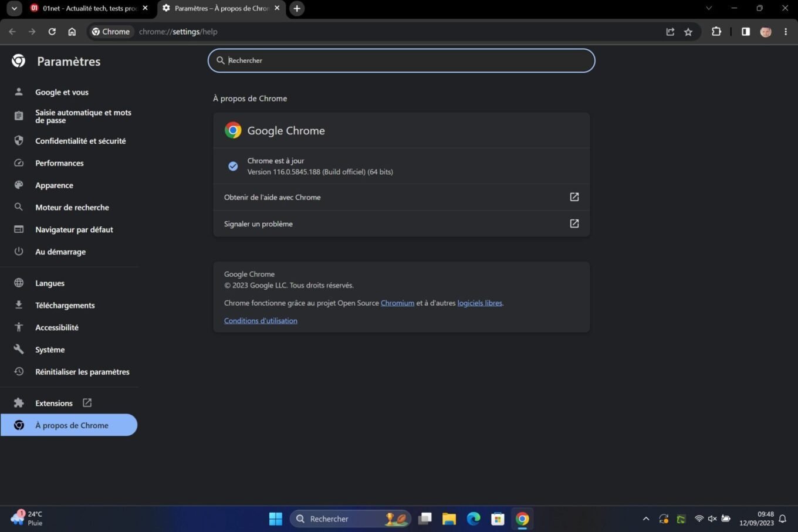Open the clock and date 09:48

tap(756, 519)
